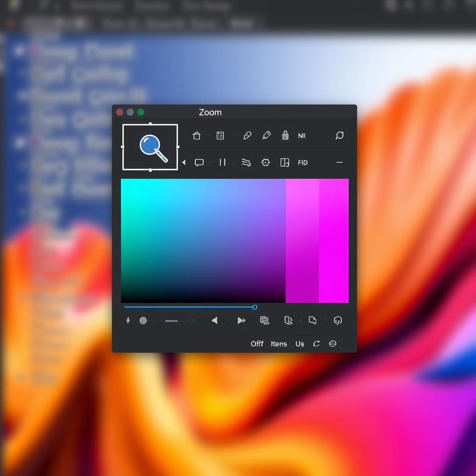Click the globe disk icon in the footer
Screen dimensions: 476x476
[333, 344]
